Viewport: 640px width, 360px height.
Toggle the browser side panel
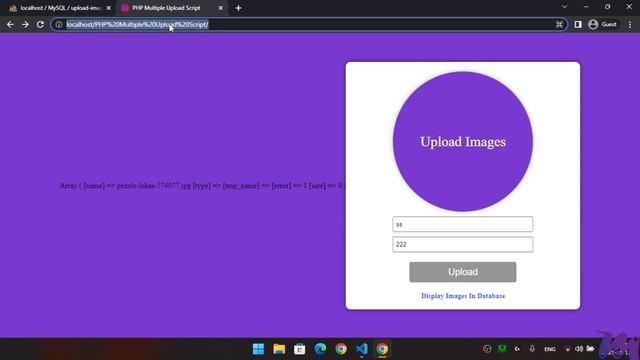click(578, 24)
